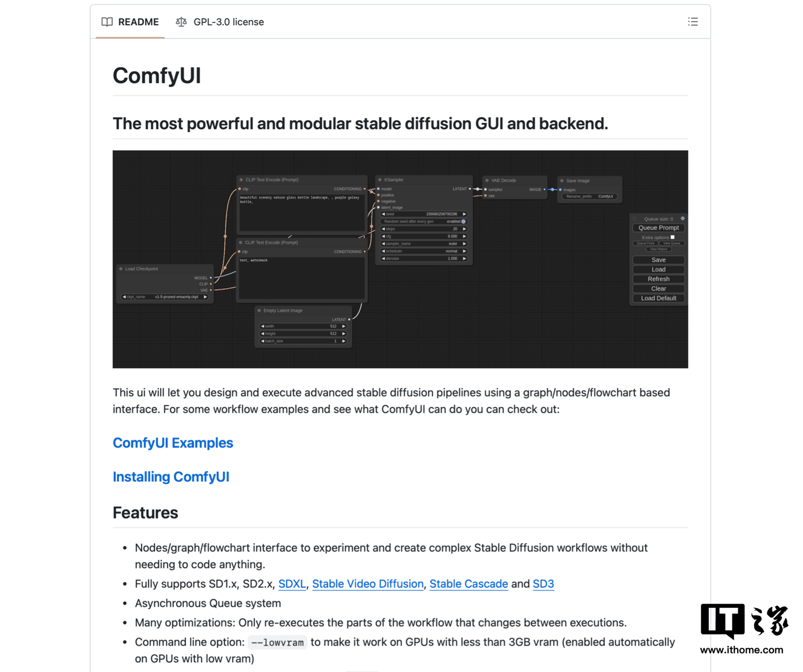Click the Queue Front button

click(x=646, y=243)
